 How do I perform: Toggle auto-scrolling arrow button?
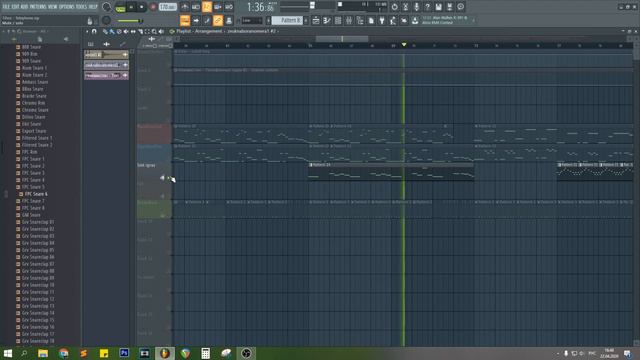pyautogui.click(x=196, y=20)
